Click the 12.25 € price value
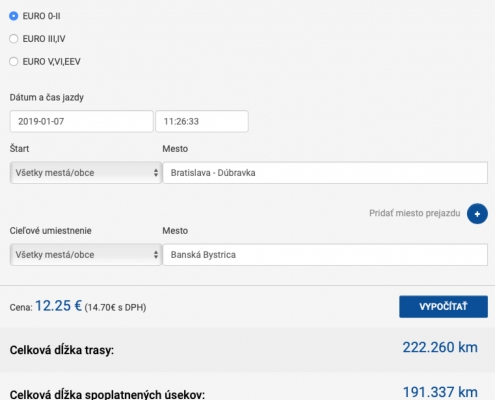 [58, 306]
